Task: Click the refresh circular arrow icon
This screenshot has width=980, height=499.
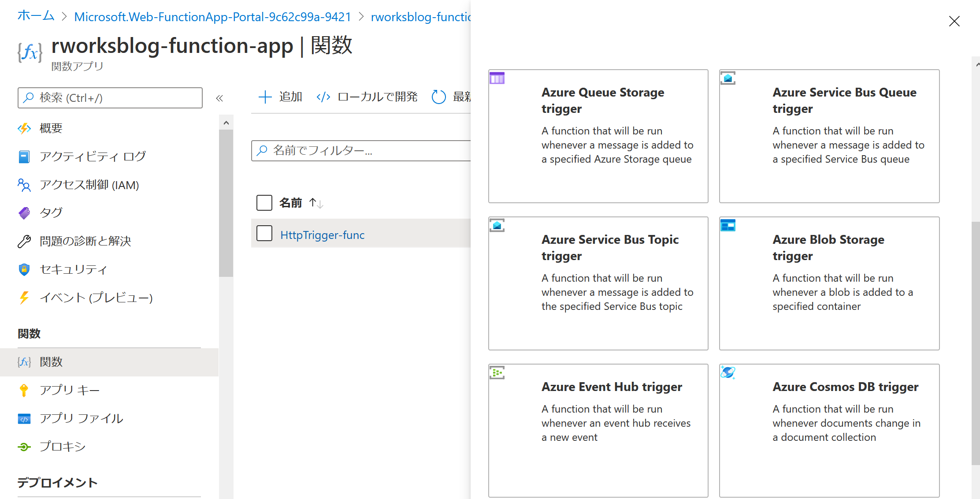Action: pos(439,97)
